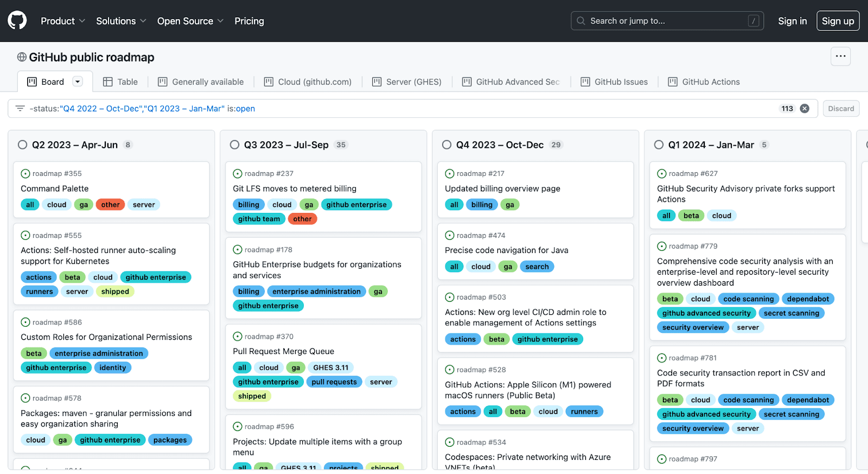
Task: Click the open-issue icon on roadmap #503
Action: point(450,298)
